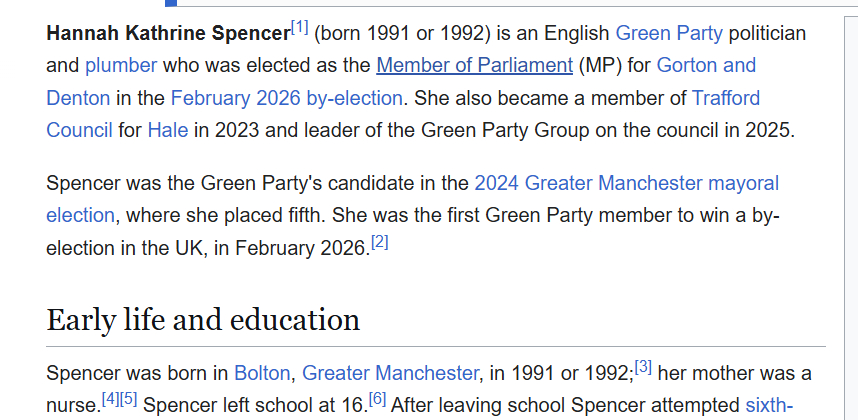This screenshot has width=858, height=420.
Task: Select citation 5 after nurse
Action: point(129,399)
